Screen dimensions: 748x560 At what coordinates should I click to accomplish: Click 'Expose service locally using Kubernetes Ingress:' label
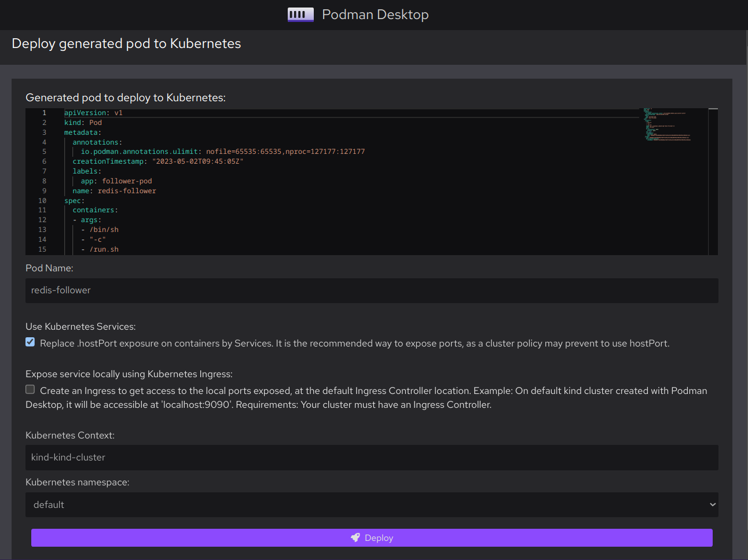pos(129,374)
